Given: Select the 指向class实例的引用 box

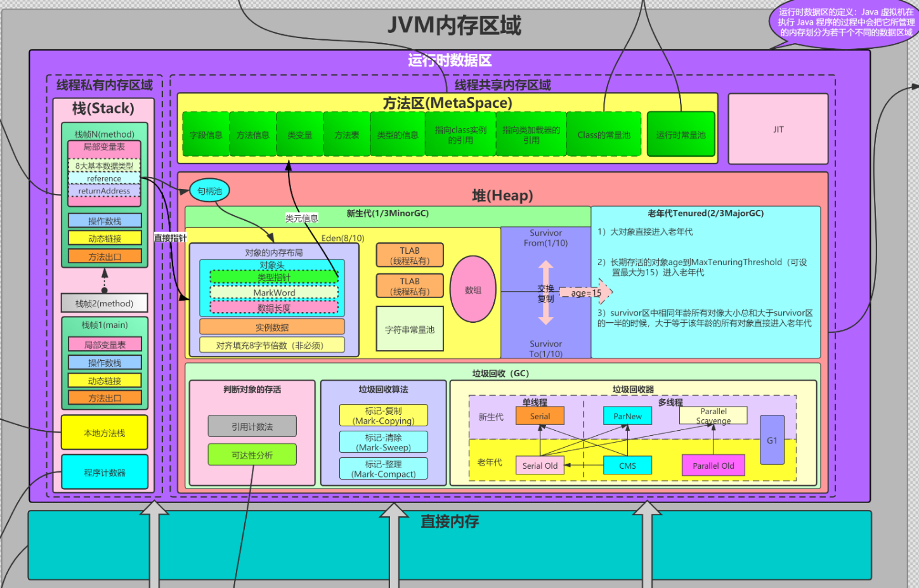Looking at the screenshot, I should click(460, 134).
